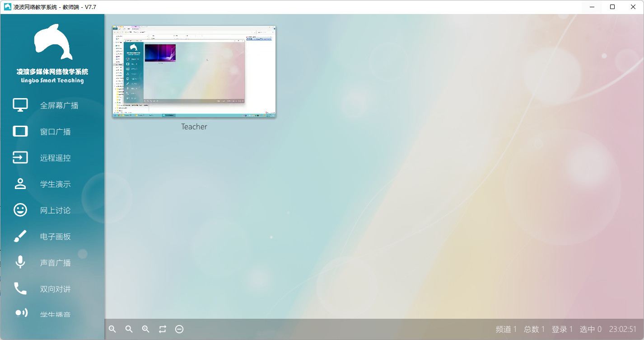Zoom in thumbnails with the plus magnifier
Image resolution: width=644 pixels, height=340 pixels.
146,329
